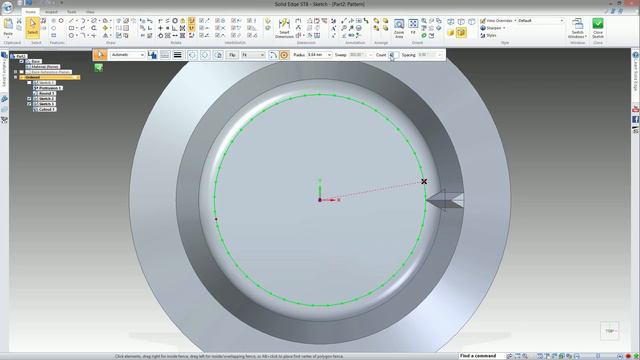
Task: Click the Find a command search box
Action: 482,356
